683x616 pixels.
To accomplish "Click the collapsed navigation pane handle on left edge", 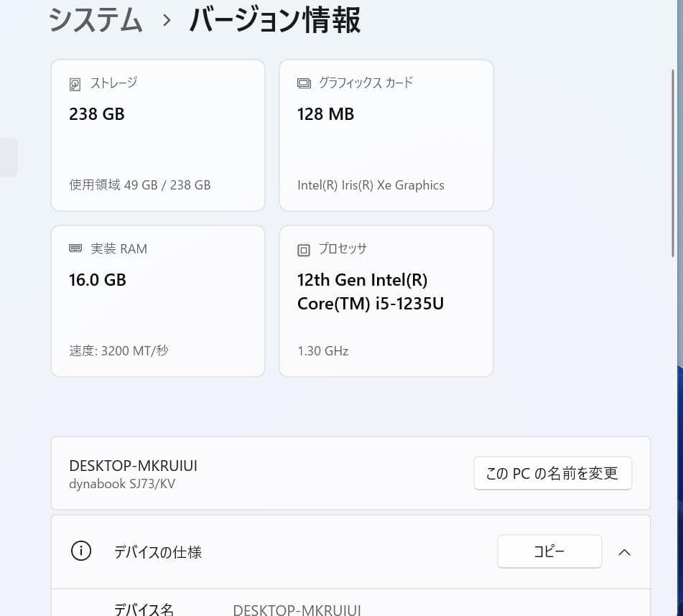I will pyautogui.click(x=8, y=157).
